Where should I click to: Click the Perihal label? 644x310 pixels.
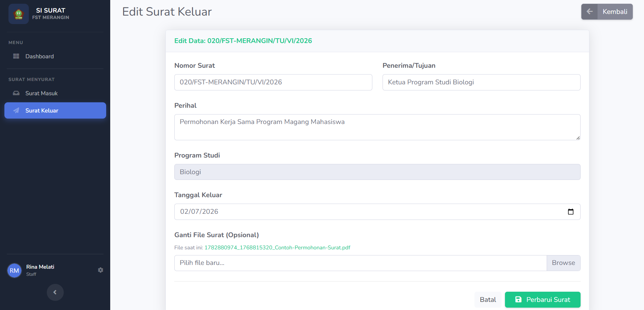point(186,105)
